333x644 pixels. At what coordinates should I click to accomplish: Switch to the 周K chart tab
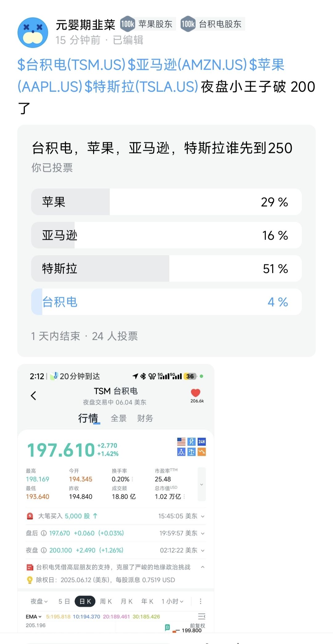pos(106,601)
